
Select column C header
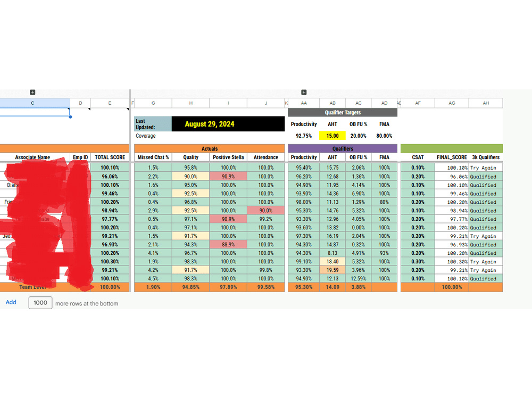(x=32, y=103)
